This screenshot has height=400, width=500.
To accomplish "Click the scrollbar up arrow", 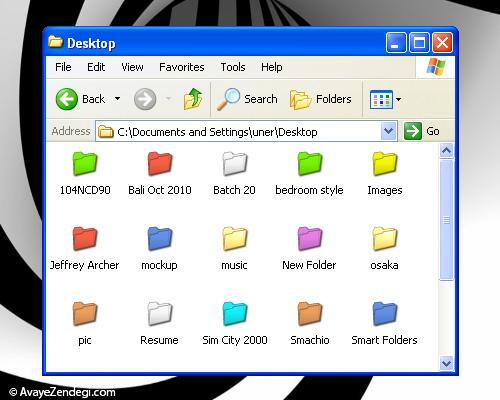I will [446, 151].
